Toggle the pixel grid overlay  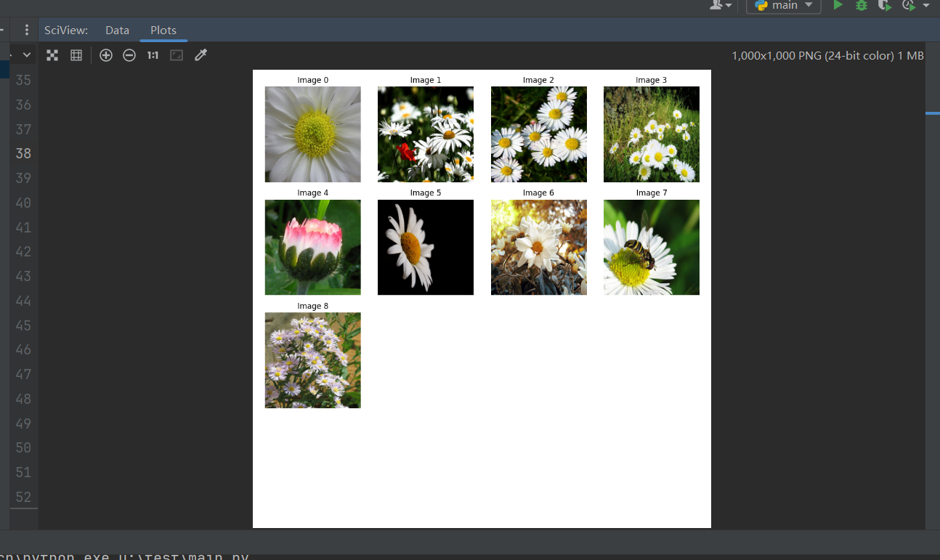pyautogui.click(x=76, y=55)
